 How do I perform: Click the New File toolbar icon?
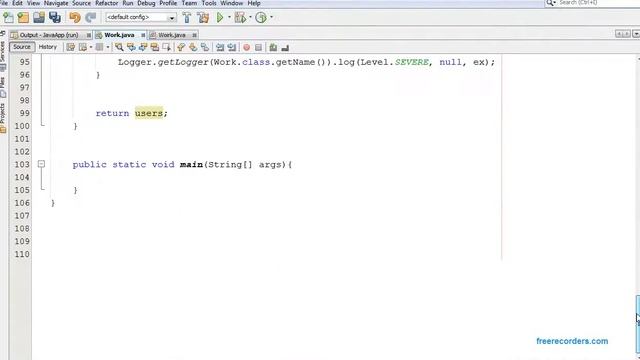pyautogui.click(x=8, y=18)
